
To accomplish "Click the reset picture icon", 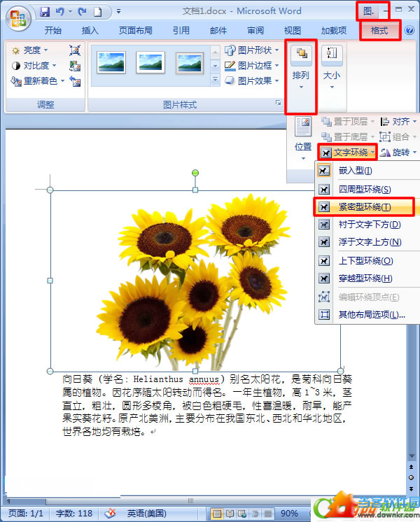I will (x=75, y=81).
